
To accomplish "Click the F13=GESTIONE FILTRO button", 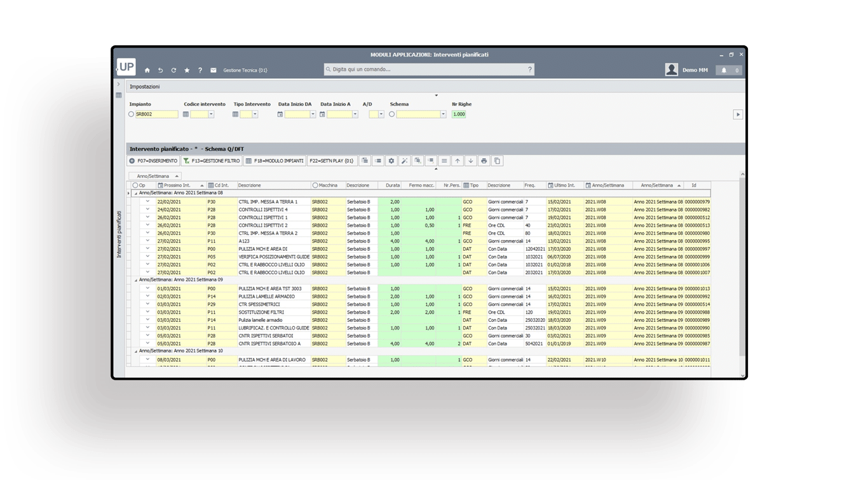I will click(x=212, y=161).
